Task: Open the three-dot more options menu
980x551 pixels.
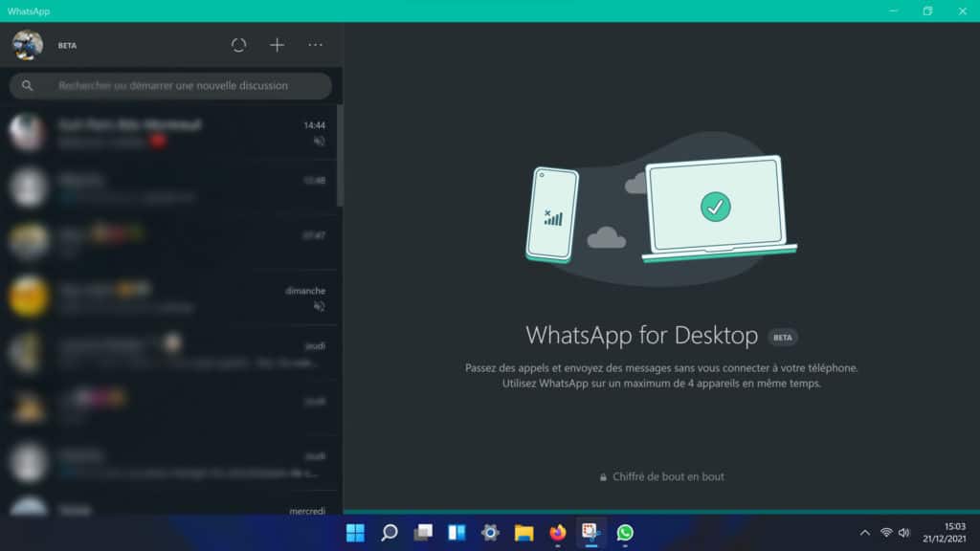Action: tap(315, 45)
